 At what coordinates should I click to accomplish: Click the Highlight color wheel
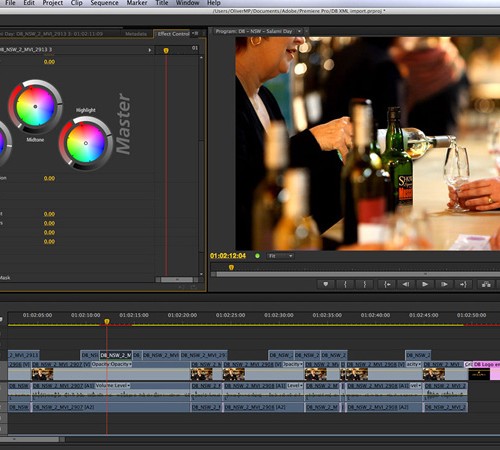point(86,143)
